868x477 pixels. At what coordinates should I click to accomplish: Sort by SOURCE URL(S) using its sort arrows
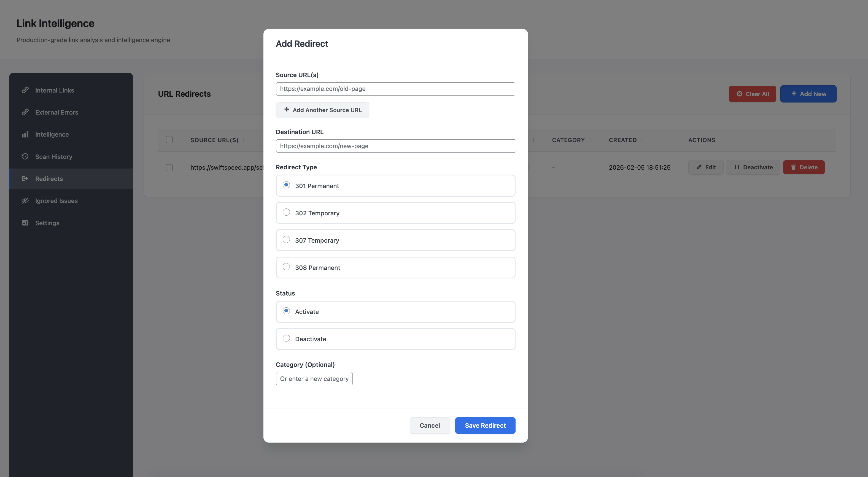click(244, 140)
